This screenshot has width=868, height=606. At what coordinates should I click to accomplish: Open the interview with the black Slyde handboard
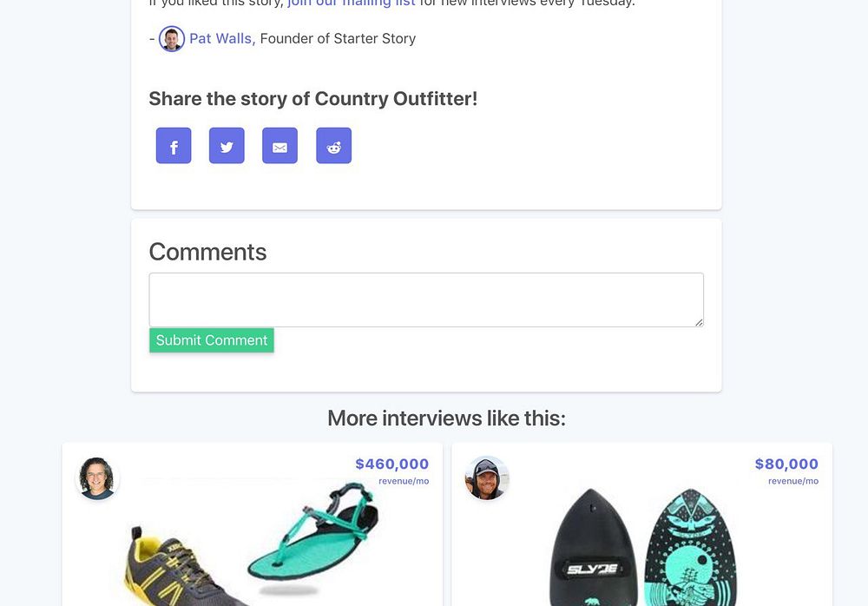(591, 547)
